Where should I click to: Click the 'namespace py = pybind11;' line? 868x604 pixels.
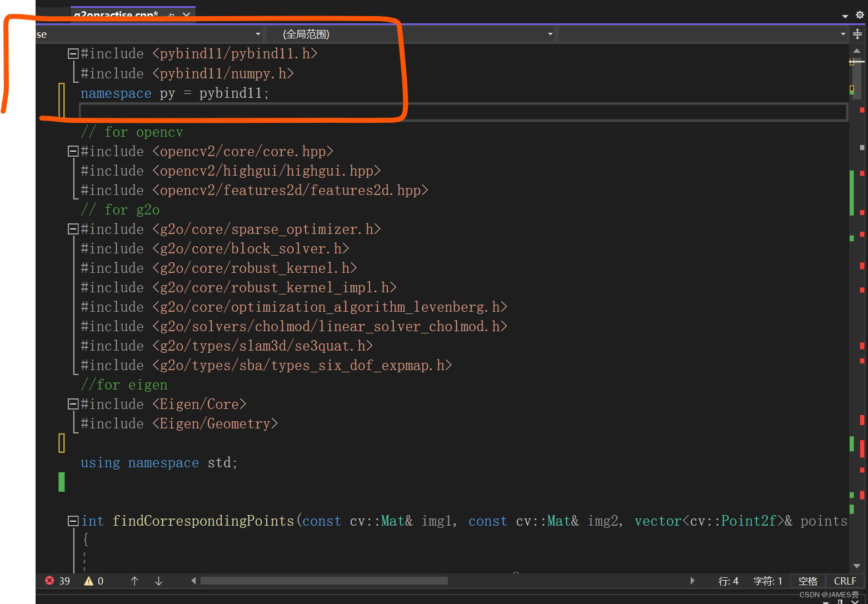tap(175, 93)
